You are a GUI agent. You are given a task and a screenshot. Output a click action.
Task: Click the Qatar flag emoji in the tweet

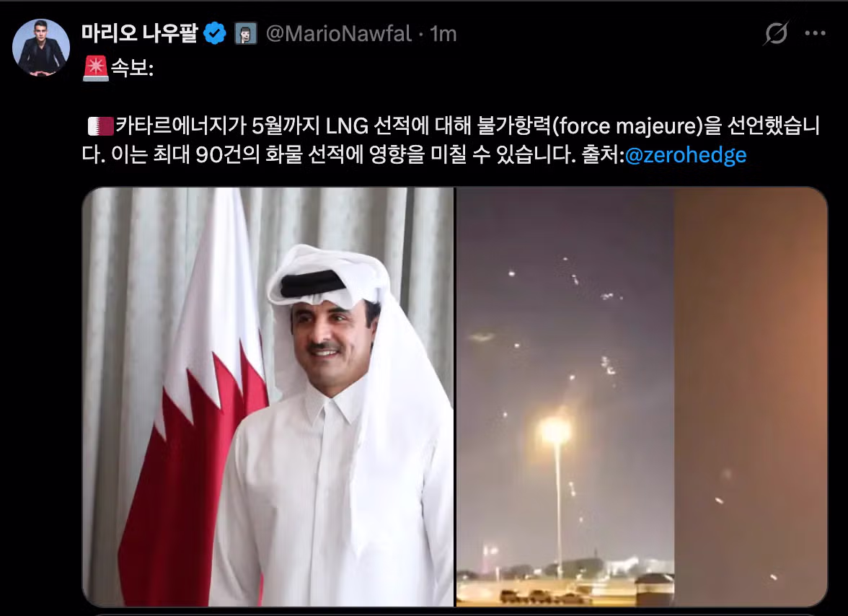pyautogui.click(x=100, y=126)
